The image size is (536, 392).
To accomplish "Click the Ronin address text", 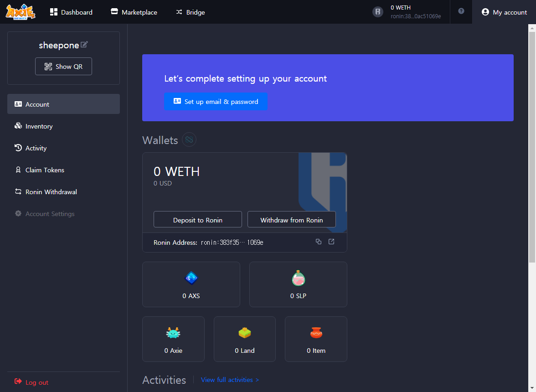I will 232,242.
